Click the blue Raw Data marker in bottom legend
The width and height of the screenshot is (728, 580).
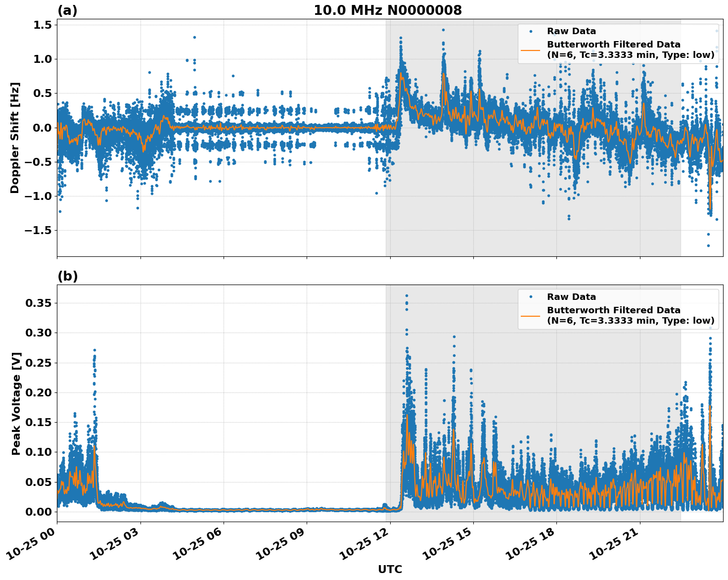point(531,297)
